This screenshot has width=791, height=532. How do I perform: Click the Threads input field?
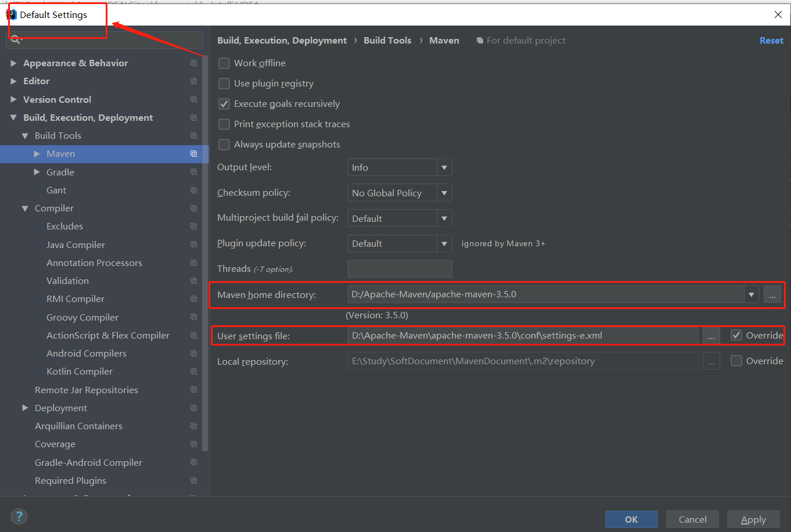point(400,268)
